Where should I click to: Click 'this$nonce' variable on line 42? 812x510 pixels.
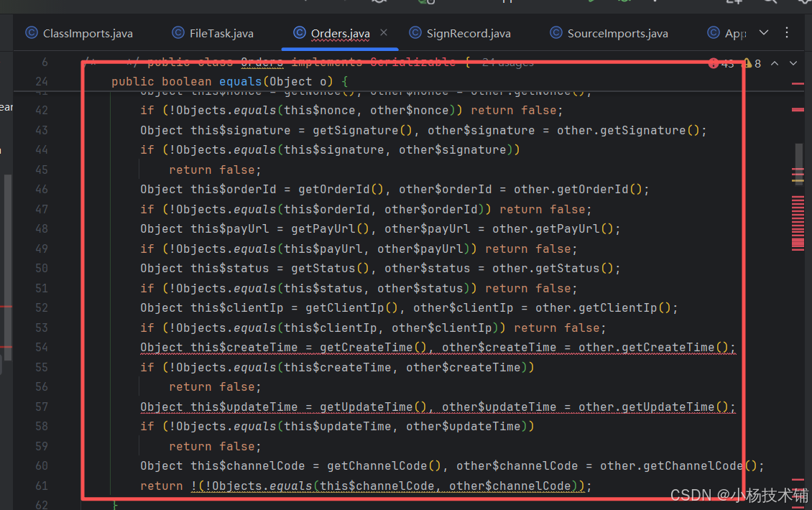(320, 111)
